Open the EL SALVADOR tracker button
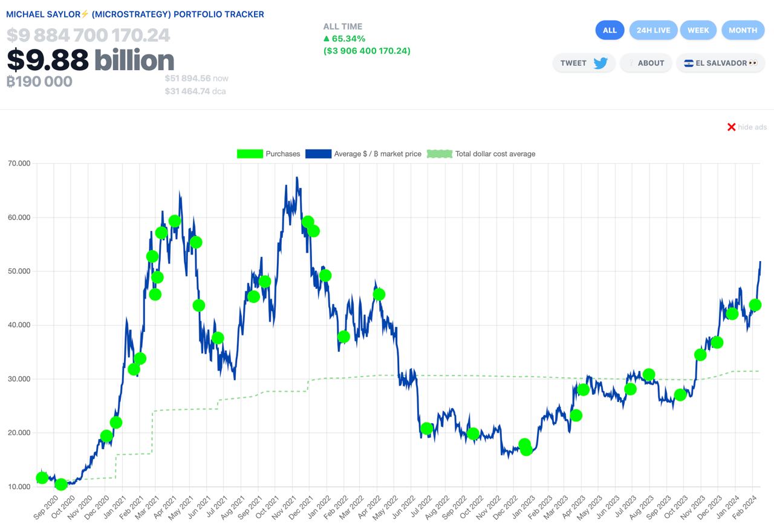774x532 pixels. 721,63
